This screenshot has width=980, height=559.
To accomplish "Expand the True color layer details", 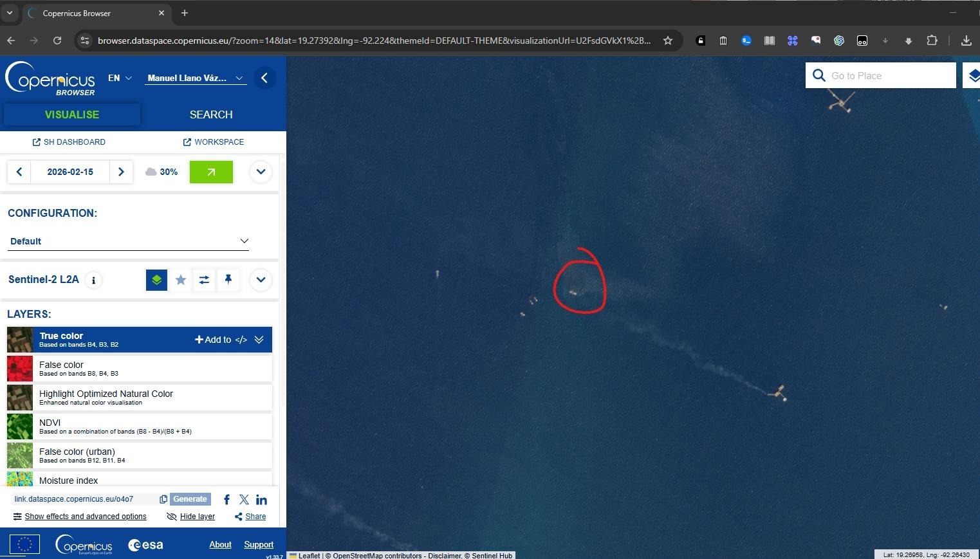I will [x=259, y=340].
